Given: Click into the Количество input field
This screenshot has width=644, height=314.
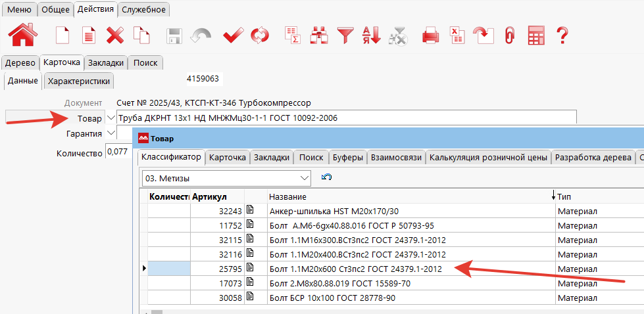Looking at the screenshot, I should (117, 152).
